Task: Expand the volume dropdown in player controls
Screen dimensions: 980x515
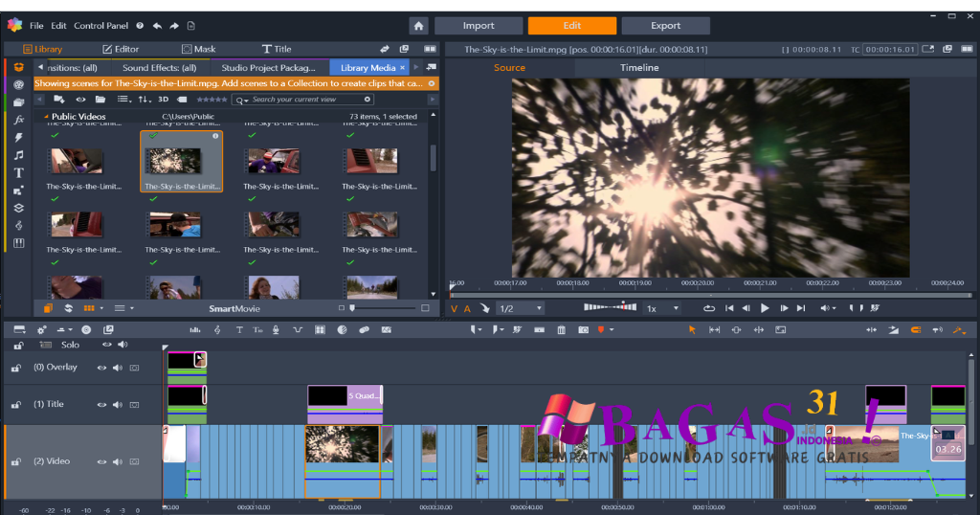Action: (x=834, y=309)
